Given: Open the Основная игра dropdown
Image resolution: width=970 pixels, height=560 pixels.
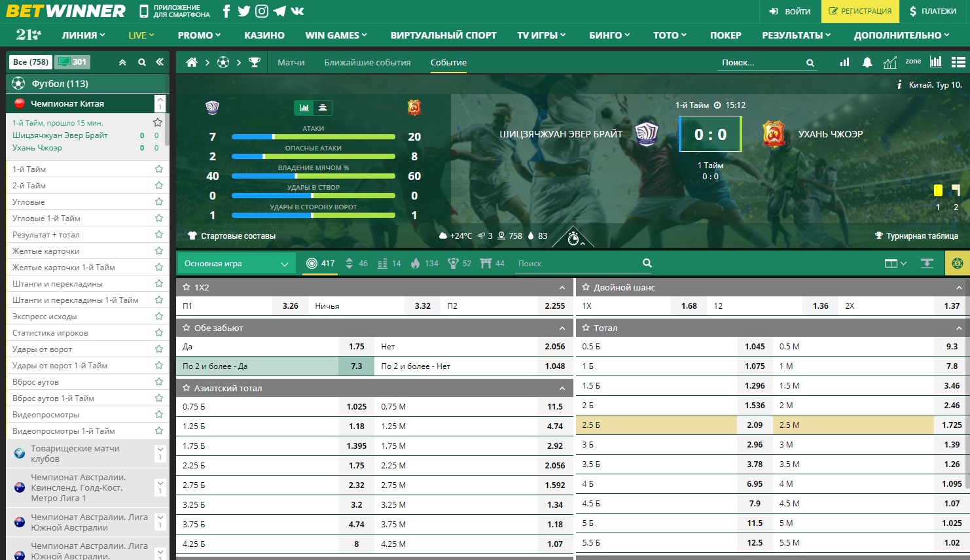Looking at the screenshot, I should tap(236, 263).
